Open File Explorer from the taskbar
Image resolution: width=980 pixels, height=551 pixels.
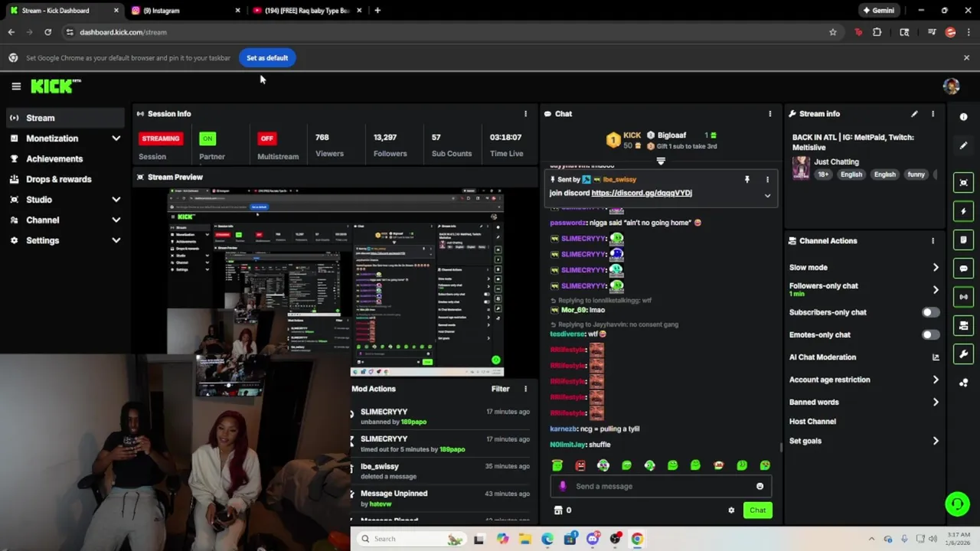click(525, 539)
